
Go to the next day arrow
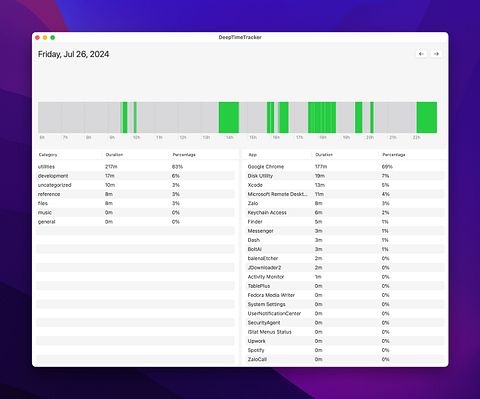point(436,54)
